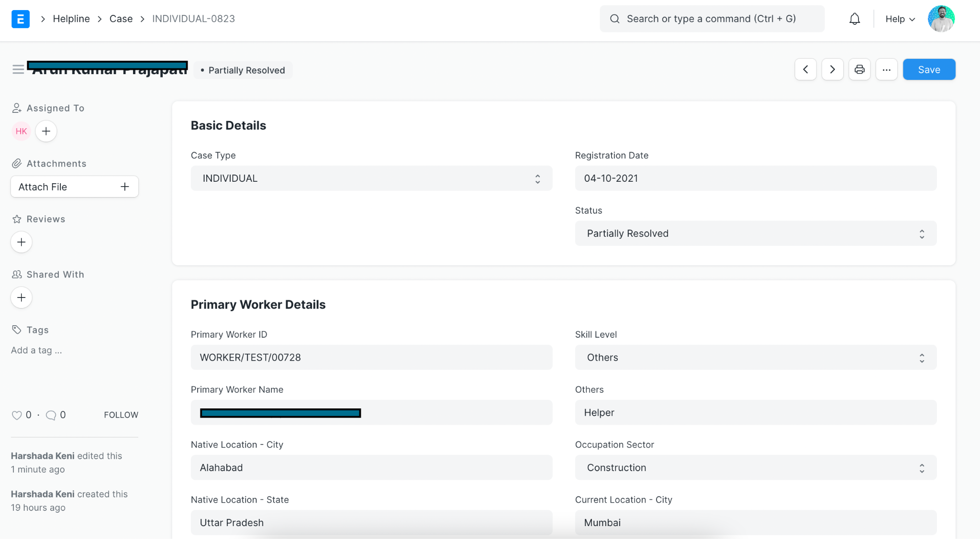Image resolution: width=980 pixels, height=539 pixels.
Task: Click the blue Save button
Action: pos(929,70)
